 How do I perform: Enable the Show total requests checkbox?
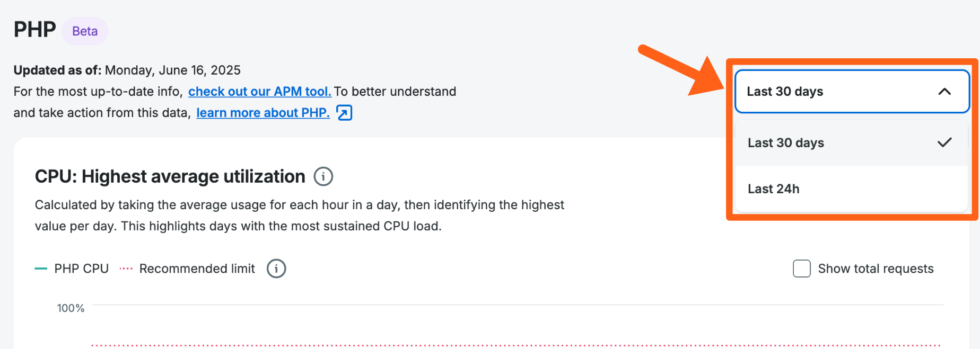click(x=801, y=269)
